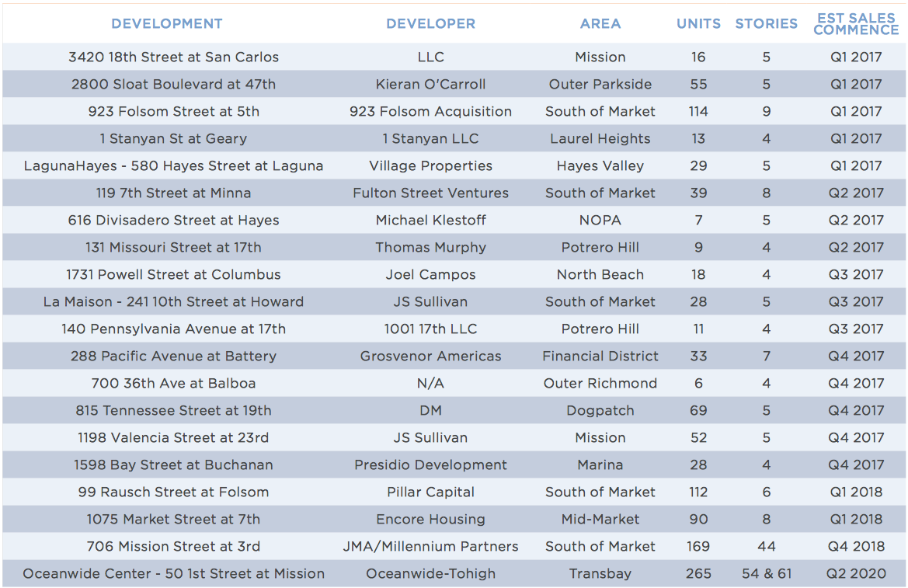The height and width of the screenshot is (588, 908).
Task: Click area 'North Beach'
Action: click(x=600, y=275)
